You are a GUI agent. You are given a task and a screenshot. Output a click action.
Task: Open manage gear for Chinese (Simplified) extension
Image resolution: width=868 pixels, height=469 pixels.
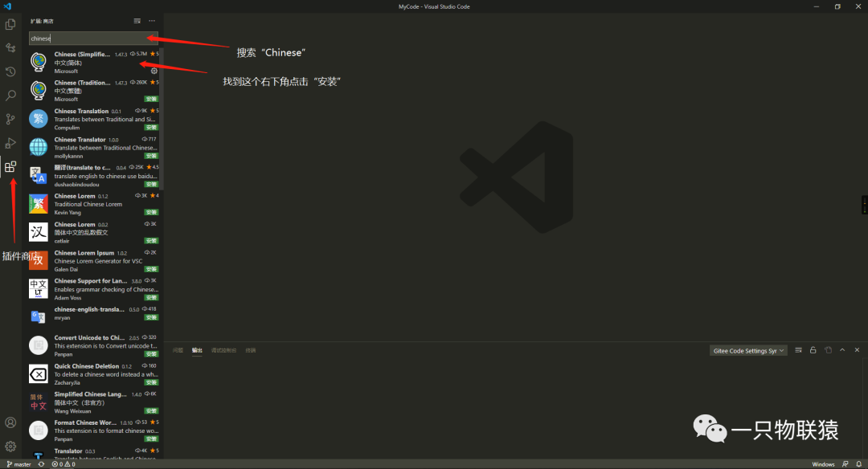coord(154,71)
